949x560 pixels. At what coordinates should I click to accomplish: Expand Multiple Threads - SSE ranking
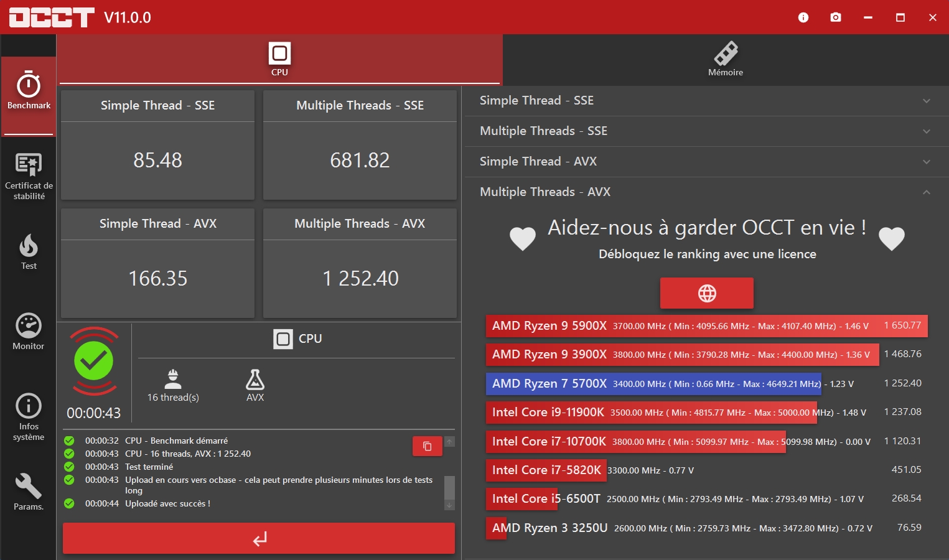pos(706,131)
